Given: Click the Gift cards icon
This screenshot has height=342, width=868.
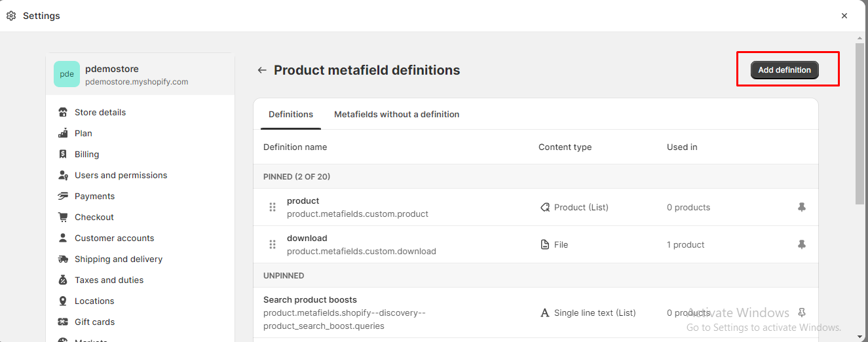Looking at the screenshot, I should [x=63, y=322].
